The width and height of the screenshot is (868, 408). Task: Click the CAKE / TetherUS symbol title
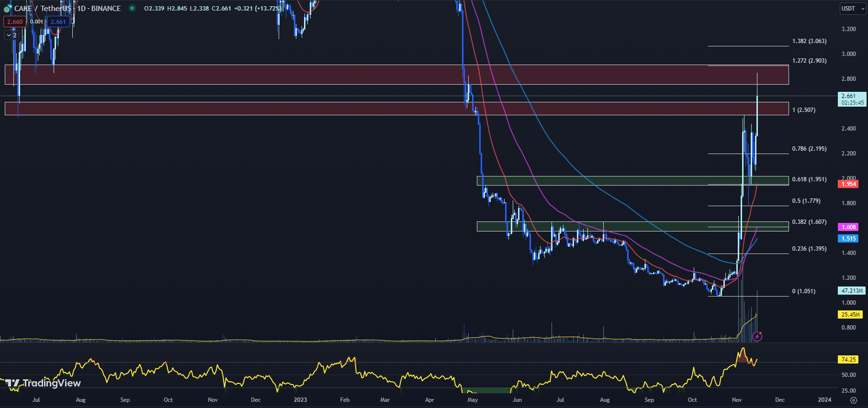point(42,9)
